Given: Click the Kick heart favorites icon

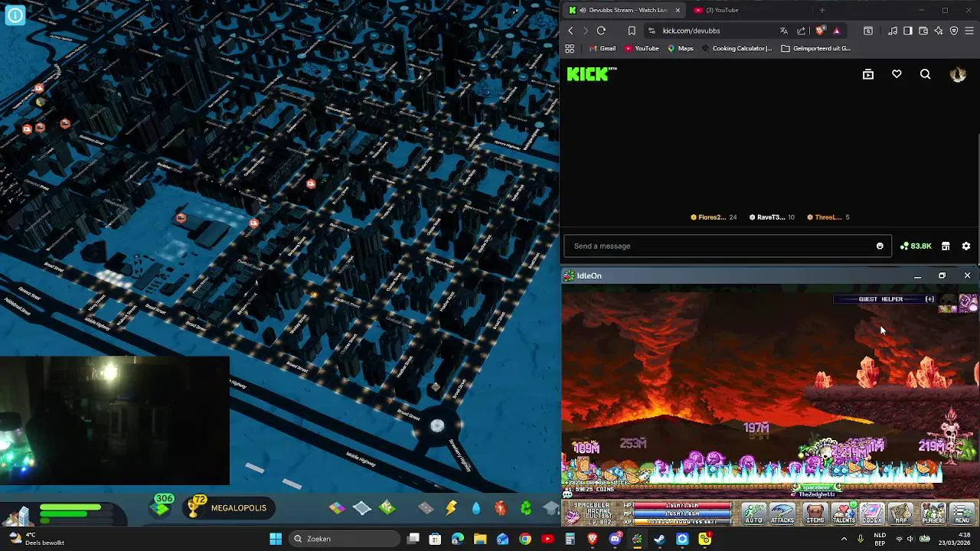Looking at the screenshot, I should [897, 74].
